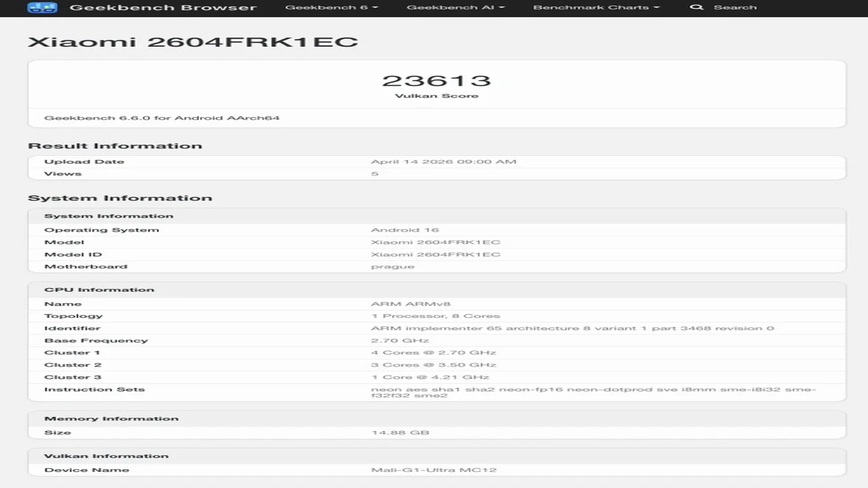Image resolution: width=868 pixels, height=488 pixels.
Task: Click the April 14 2026 upload date
Action: tap(443, 161)
